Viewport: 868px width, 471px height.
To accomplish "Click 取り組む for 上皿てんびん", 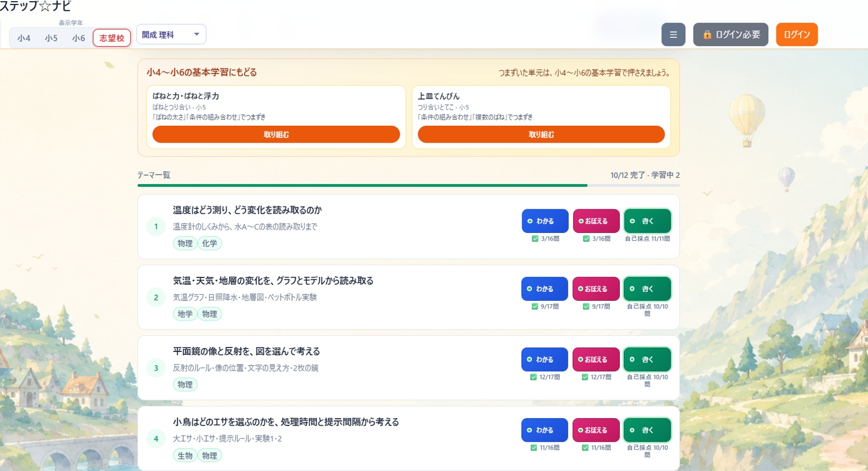I will click(x=541, y=134).
